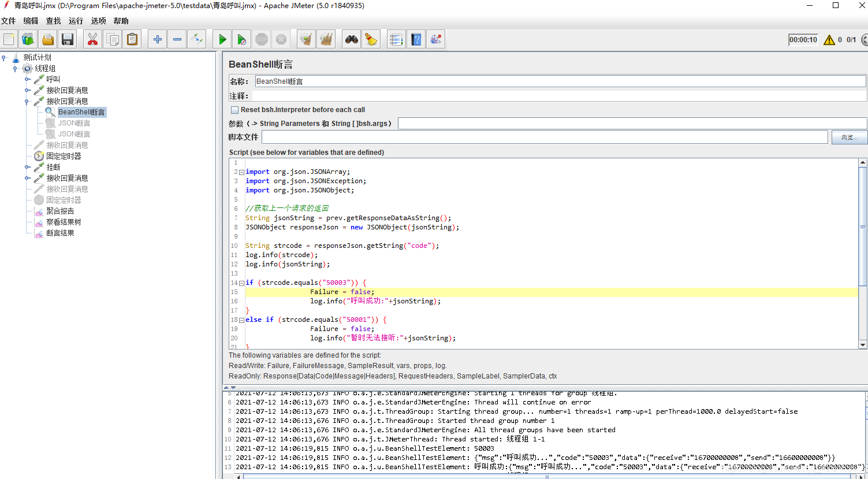Image resolution: width=868 pixels, height=479 pixels.
Task: Click Start no pauses icon
Action: [x=242, y=39]
